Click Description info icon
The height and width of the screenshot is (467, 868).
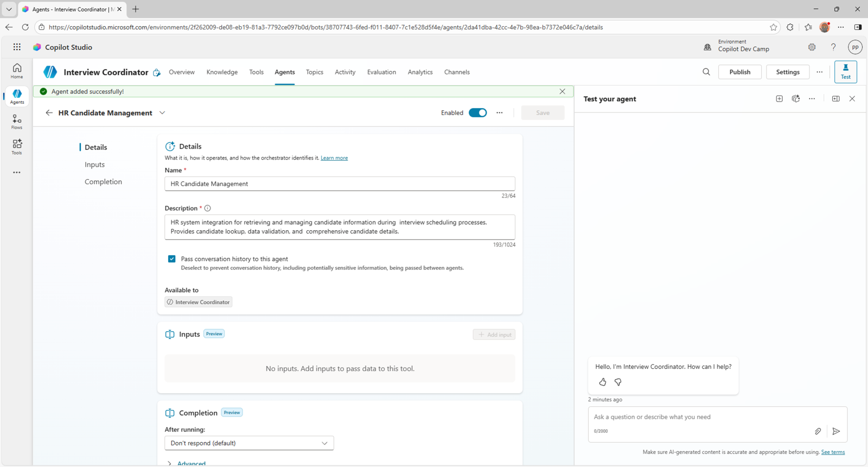point(208,208)
